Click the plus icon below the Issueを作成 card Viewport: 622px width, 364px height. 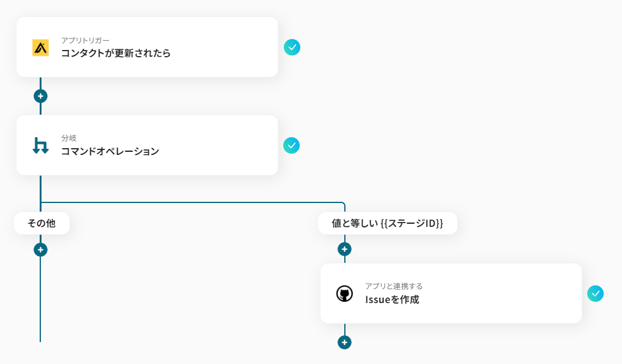[x=344, y=342]
